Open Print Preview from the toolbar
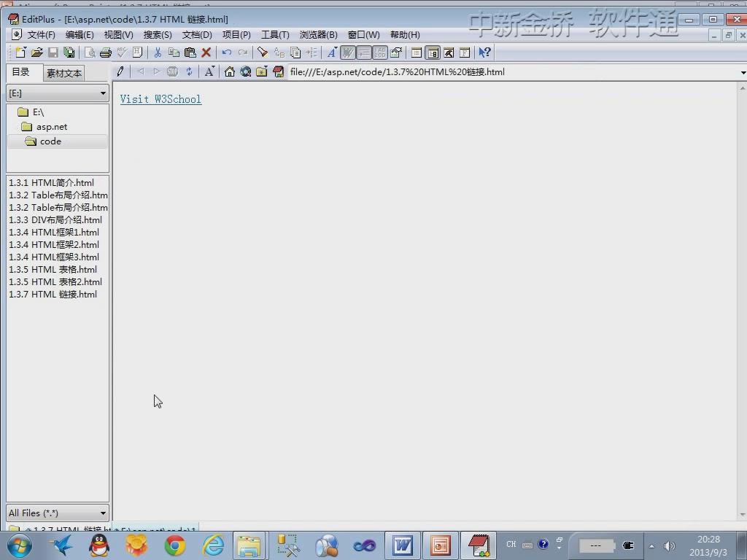The image size is (747, 560). (90, 52)
